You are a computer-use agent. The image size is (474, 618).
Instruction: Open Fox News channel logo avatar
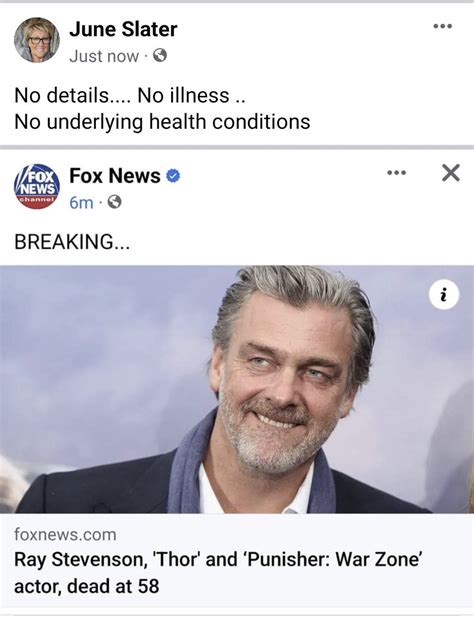click(x=37, y=186)
